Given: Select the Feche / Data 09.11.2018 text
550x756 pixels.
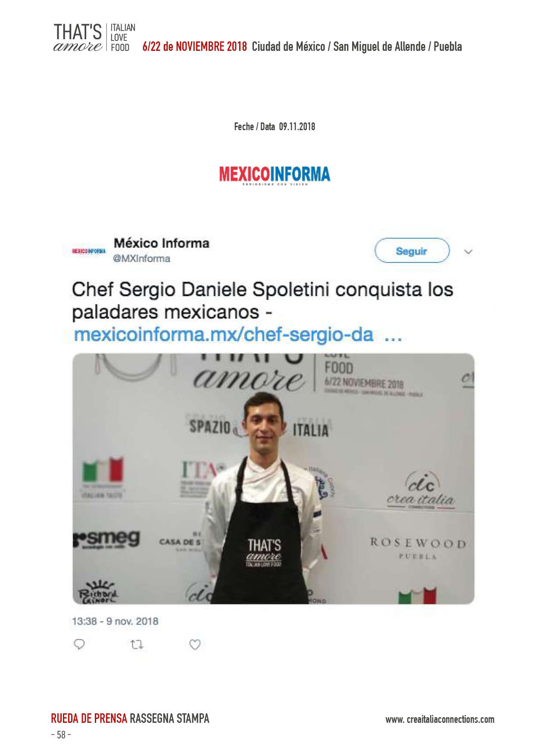Looking at the screenshot, I should tap(275, 127).
